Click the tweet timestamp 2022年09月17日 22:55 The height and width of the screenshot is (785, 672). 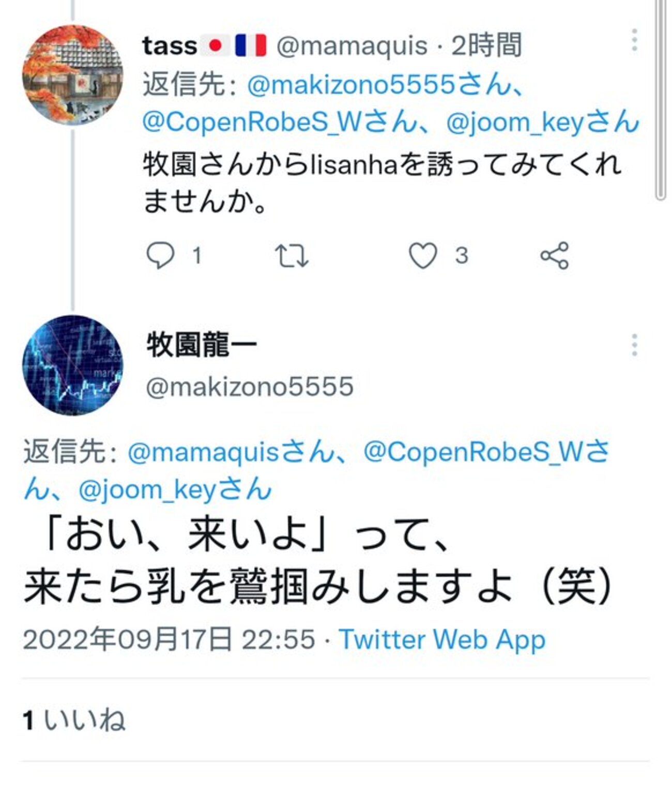tap(169, 640)
